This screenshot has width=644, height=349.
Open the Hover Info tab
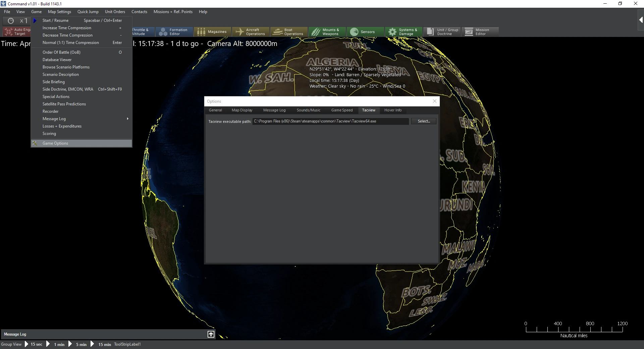393,110
